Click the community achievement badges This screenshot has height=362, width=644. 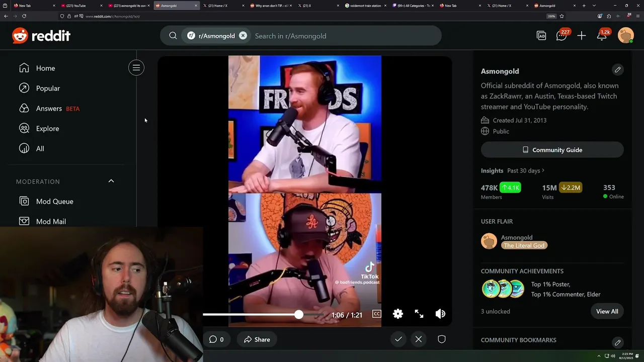[503, 289]
